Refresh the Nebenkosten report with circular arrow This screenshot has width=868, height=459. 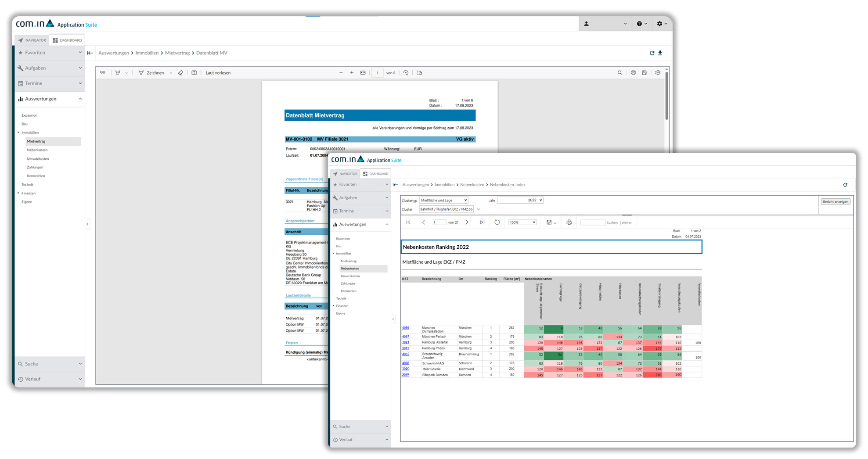(497, 222)
